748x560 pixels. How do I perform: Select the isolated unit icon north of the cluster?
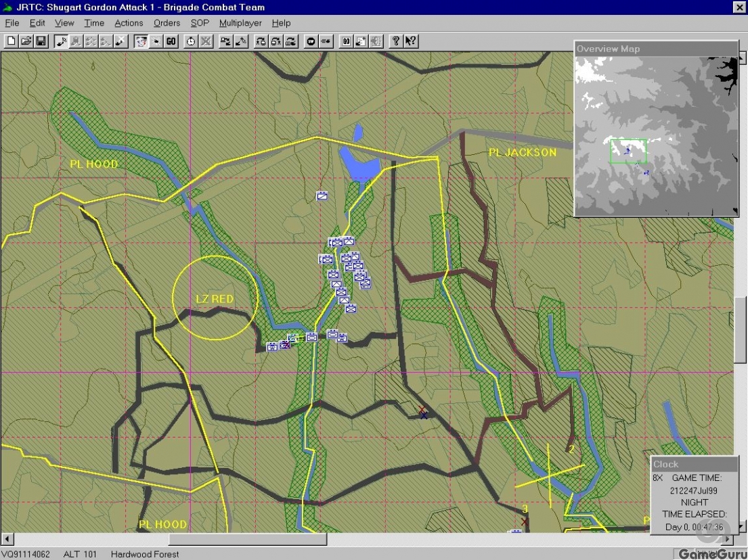point(322,195)
